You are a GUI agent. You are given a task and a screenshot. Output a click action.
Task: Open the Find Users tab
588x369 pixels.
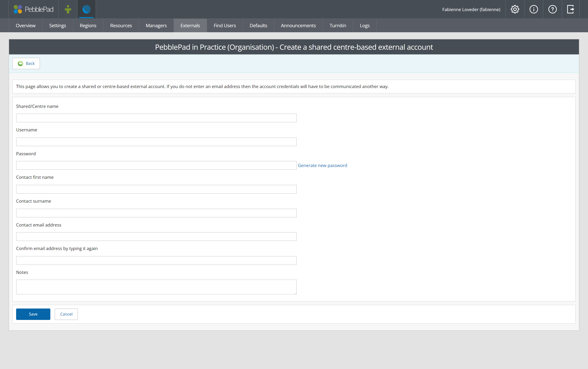pyautogui.click(x=225, y=26)
